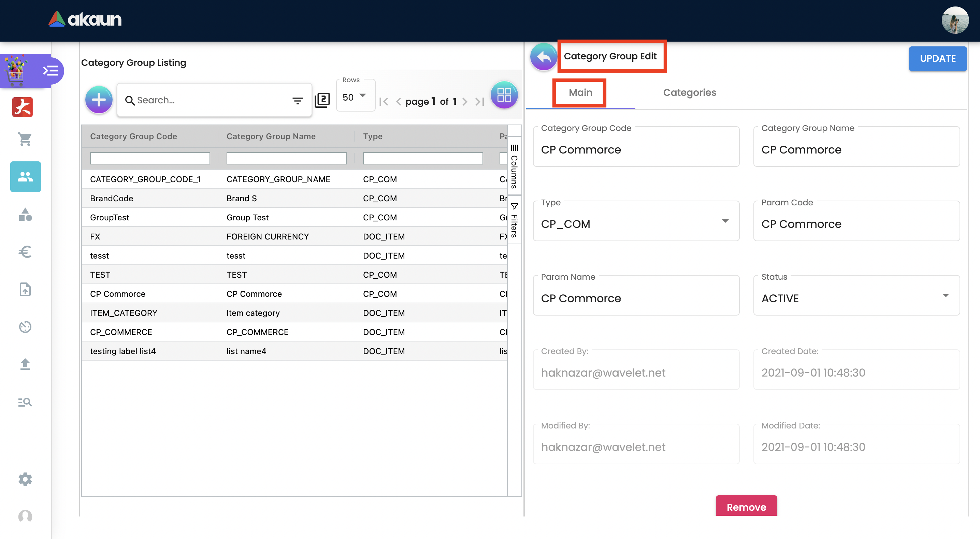The width and height of the screenshot is (980, 539).
Task: Open the settings gear in sidebar
Action: [x=25, y=479]
